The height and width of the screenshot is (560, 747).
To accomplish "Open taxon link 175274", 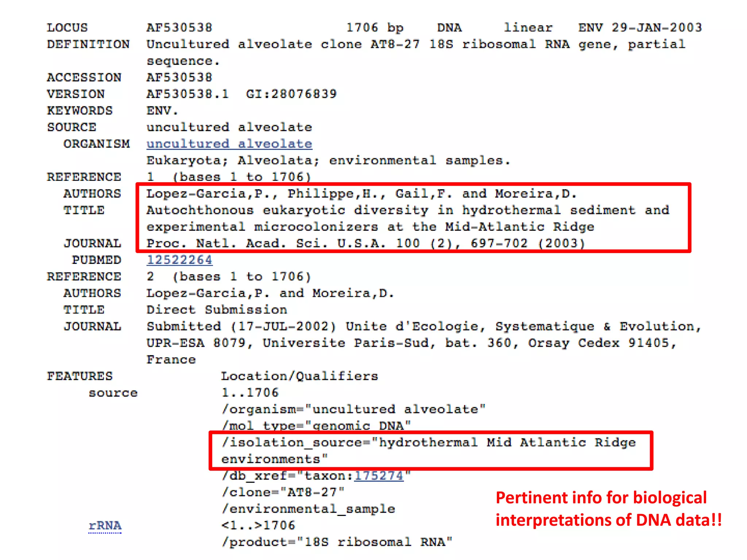I will pos(379,476).
